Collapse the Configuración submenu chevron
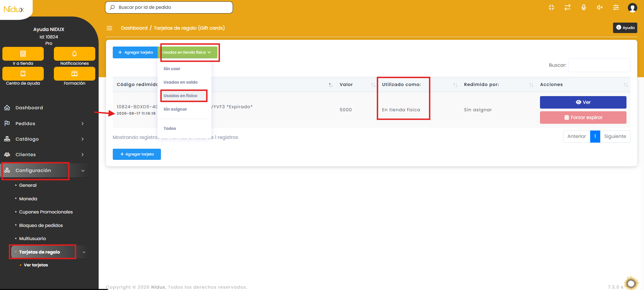 pos(83,171)
